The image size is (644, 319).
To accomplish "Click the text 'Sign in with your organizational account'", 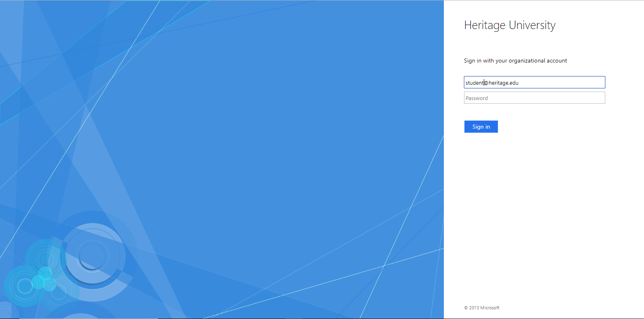I will point(515,60).
